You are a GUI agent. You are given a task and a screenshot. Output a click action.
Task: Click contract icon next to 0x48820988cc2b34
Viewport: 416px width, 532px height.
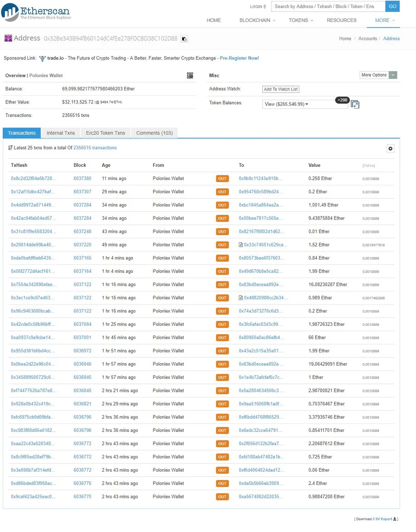tap(241, 298)
